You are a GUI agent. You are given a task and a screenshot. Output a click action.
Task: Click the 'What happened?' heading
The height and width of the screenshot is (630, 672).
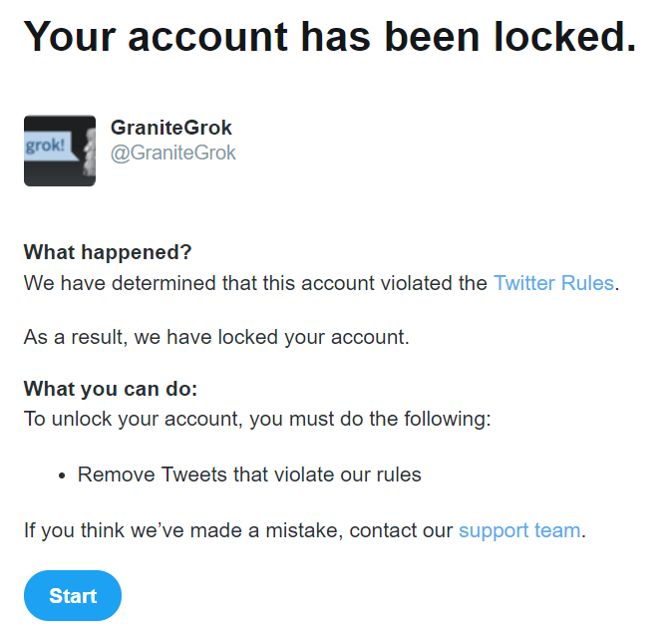tap(108, 251)
